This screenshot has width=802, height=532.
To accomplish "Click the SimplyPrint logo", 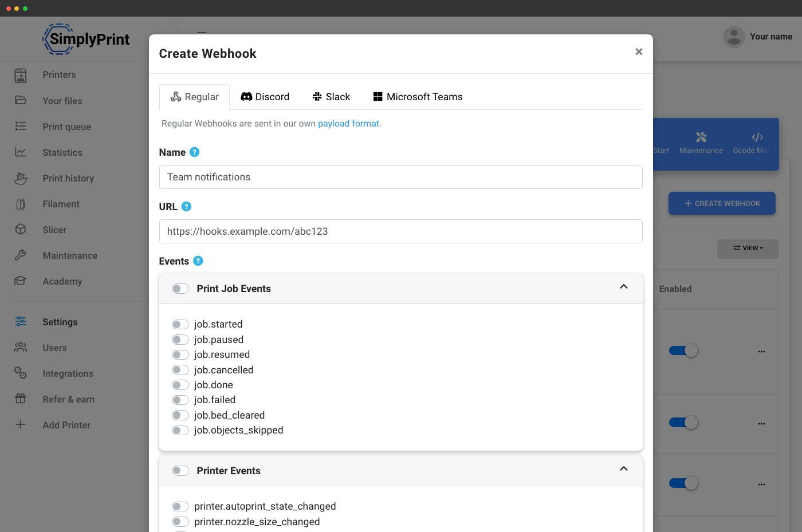I will pos(87,39).
